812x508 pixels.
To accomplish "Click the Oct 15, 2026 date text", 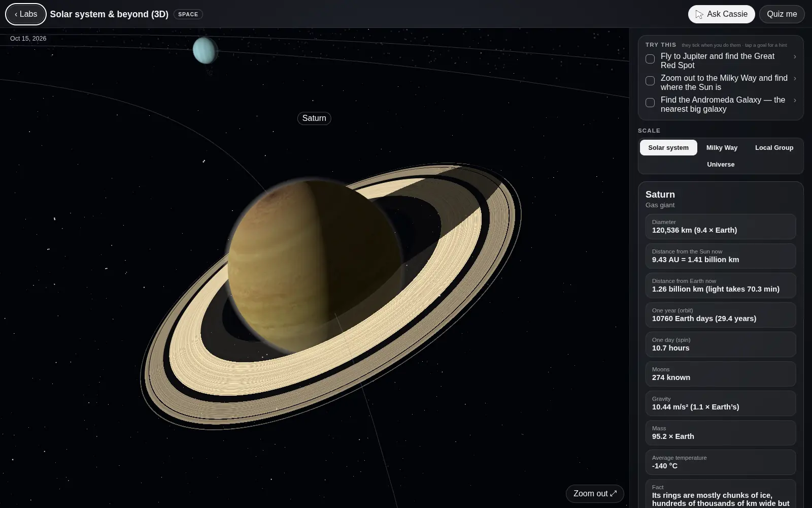I will coord(28,39).
